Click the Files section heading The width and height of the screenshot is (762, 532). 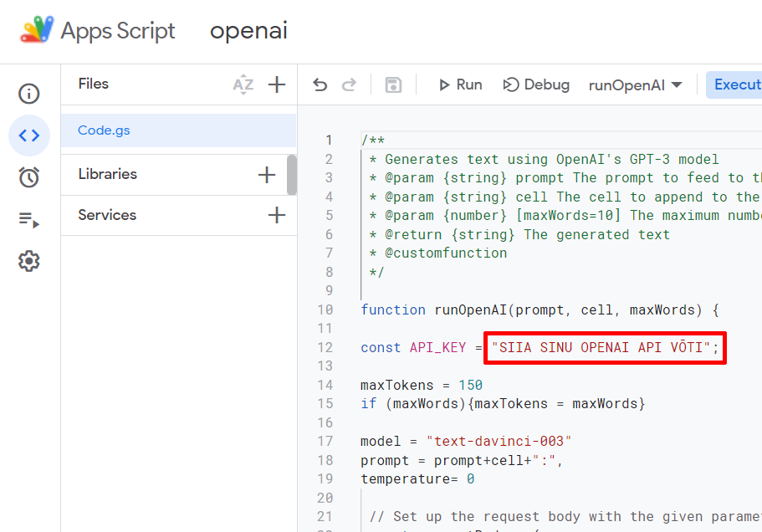(94, 84)
